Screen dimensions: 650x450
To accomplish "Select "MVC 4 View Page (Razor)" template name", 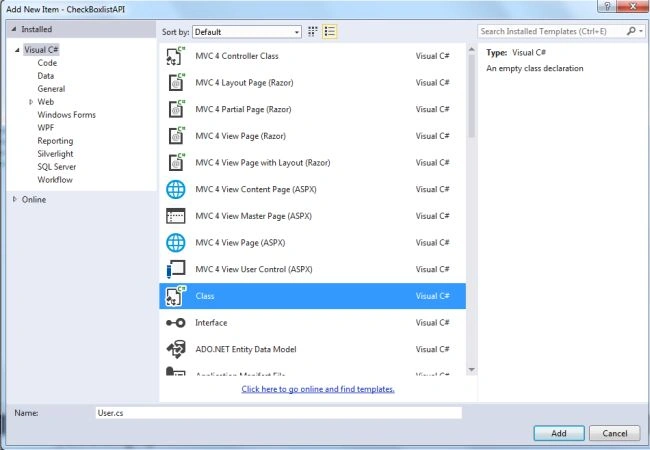I will pyautogui.click(x=240, y=136).
